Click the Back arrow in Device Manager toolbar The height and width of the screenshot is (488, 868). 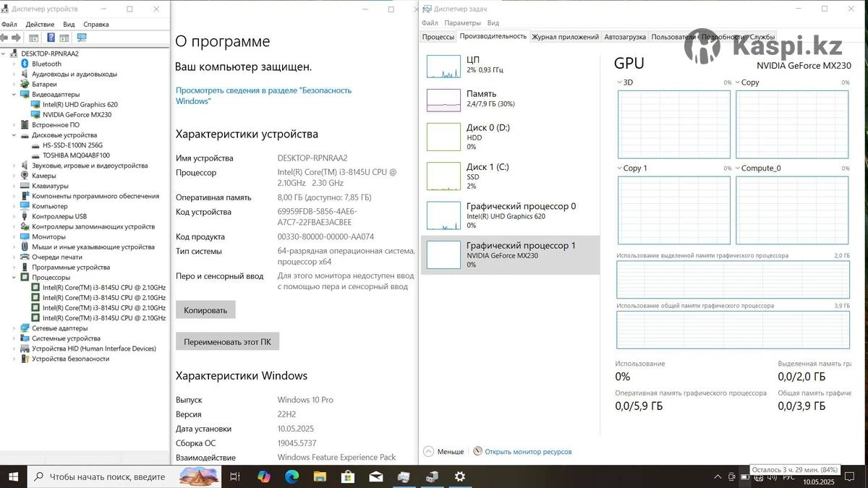(4, 38)
